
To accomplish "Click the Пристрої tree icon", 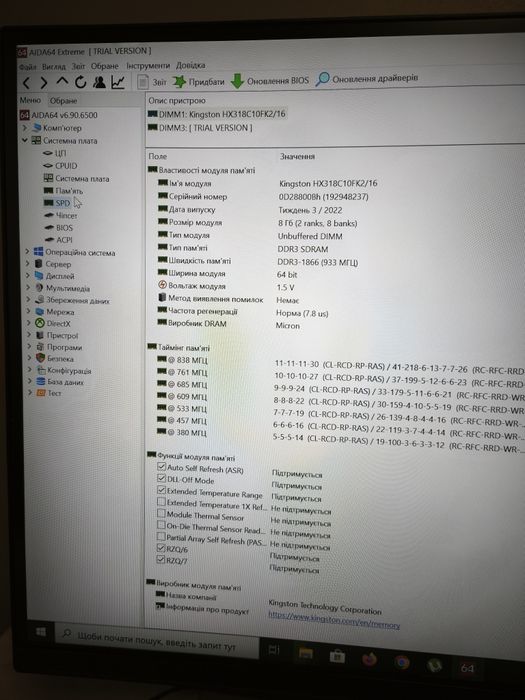I will tap(40, 335).
